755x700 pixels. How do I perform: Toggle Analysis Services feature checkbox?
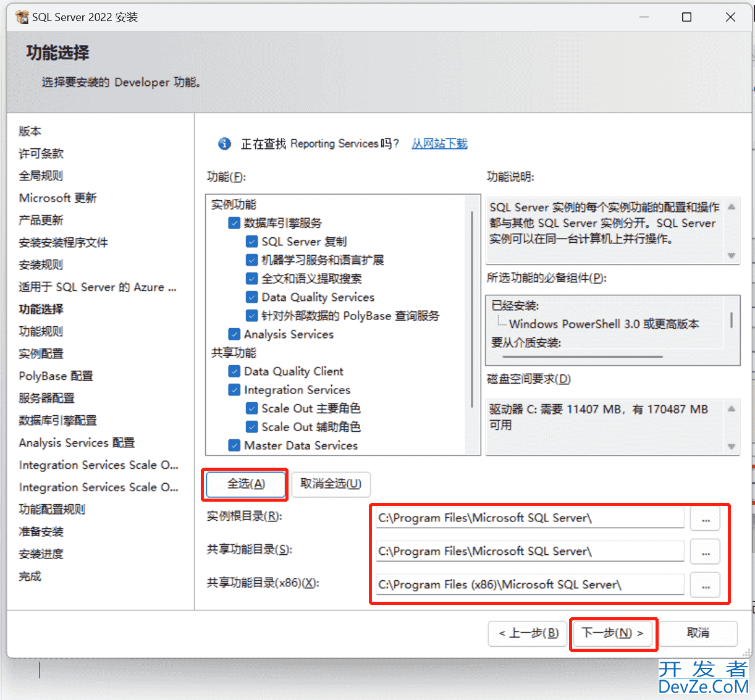coord(234,334)
